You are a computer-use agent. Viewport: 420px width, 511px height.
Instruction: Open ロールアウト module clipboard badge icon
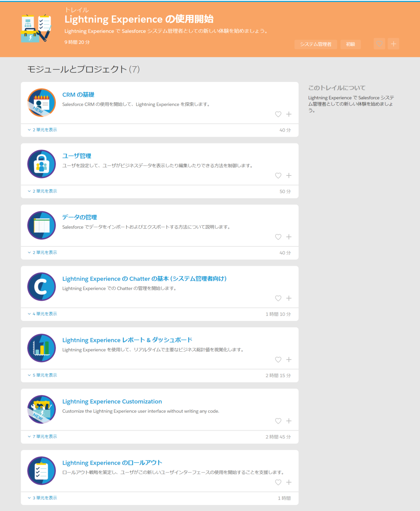(41, 471)
